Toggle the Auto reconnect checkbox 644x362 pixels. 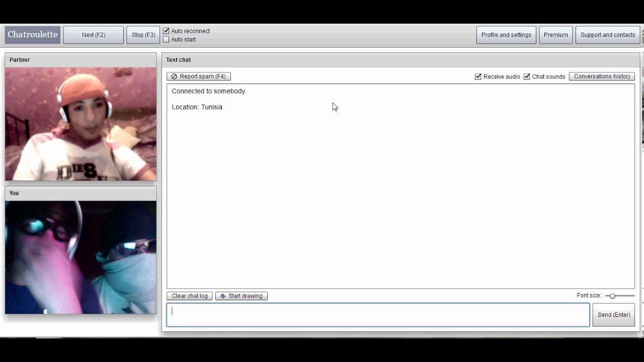[x=166, y=31]
